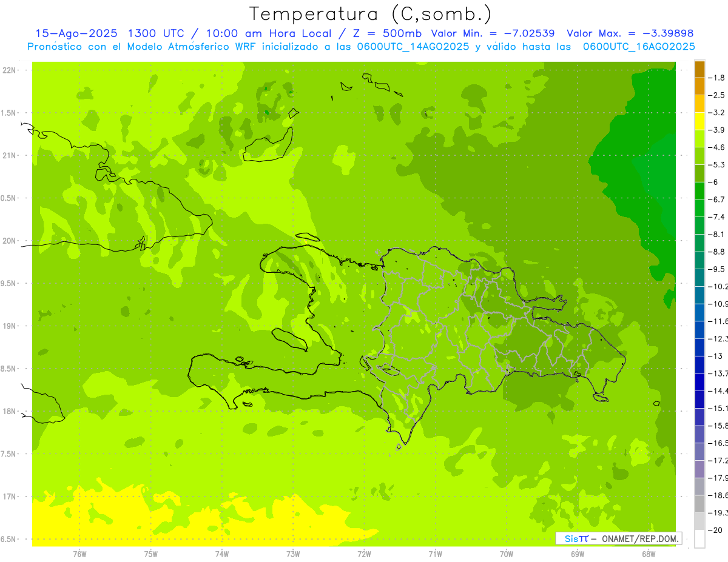
Task: Click the title "Temperatura (C,somb.)"
Action: [x=370, y=14]
